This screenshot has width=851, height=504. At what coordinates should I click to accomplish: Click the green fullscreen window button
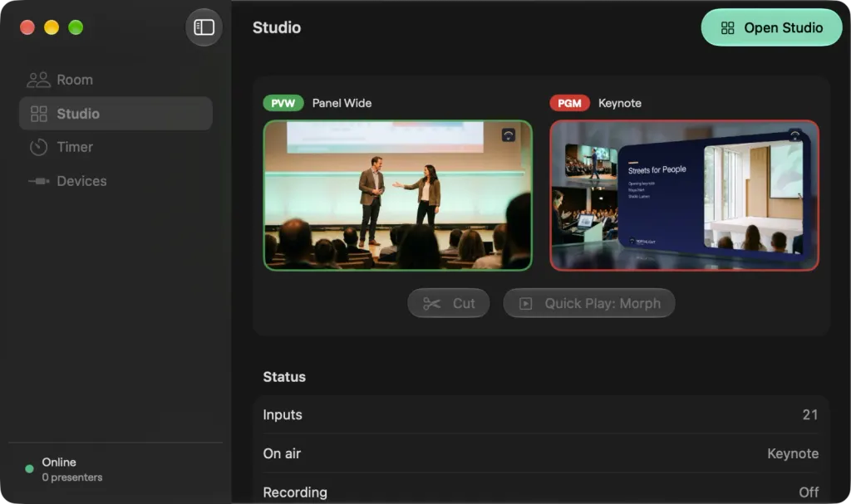(76, 27)
